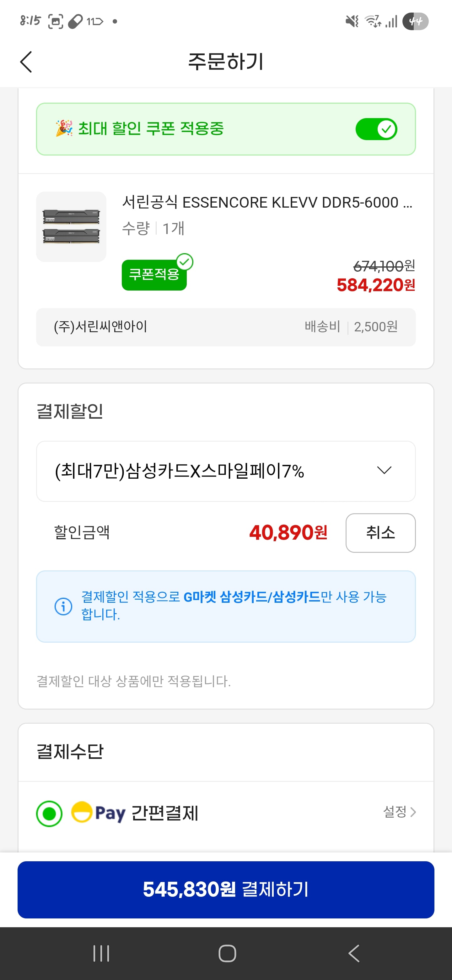
Task: Open the 결제수단 section header
Action: click(70, 751)
